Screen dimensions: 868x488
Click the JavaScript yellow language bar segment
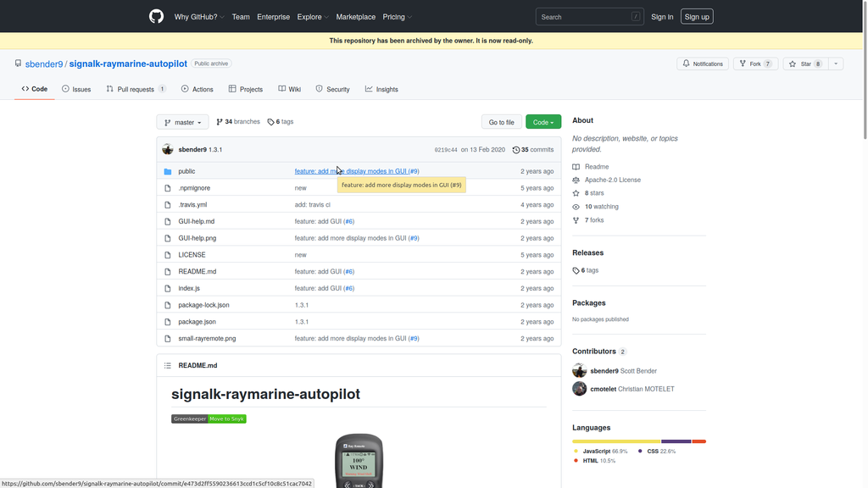pos(617,441)
